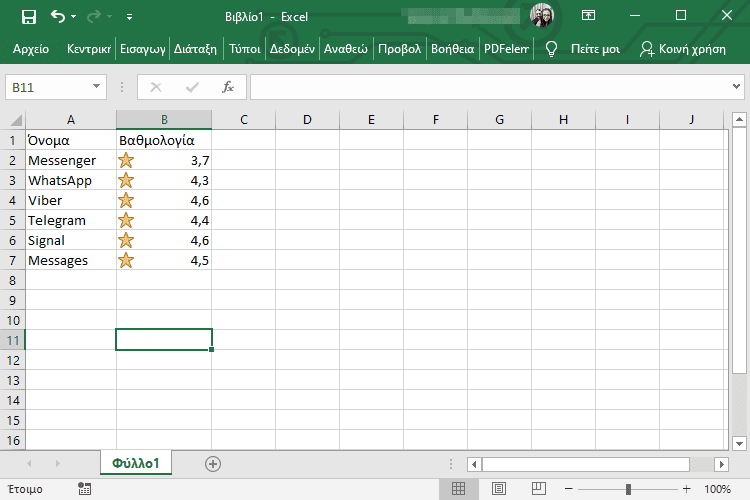Open the Τύποι ribbon tab
This screenshot has width=750, height=500.
[244, 49]
